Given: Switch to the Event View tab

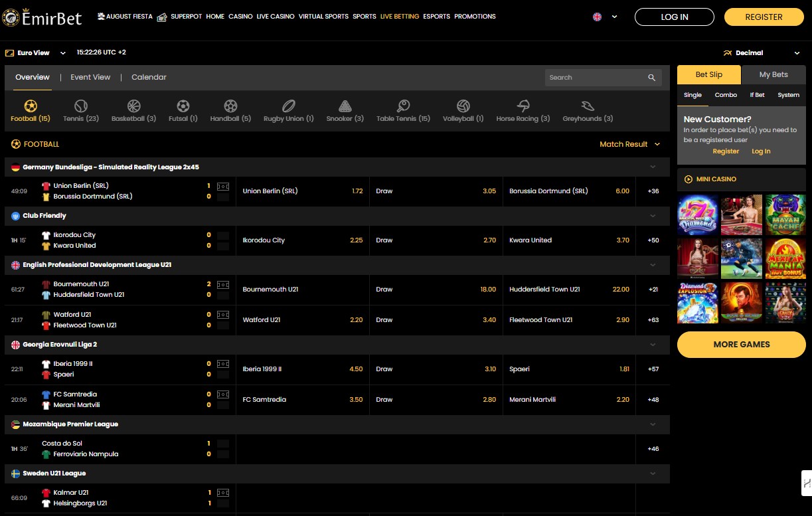Looking at the screenshot, I should [x=90, y=78].
